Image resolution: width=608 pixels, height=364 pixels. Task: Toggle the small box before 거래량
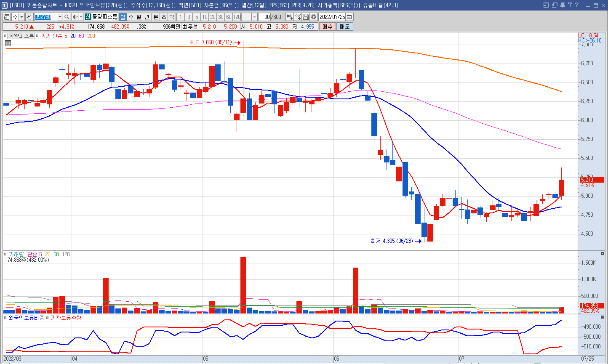pyautogui.click(x=5, y=254)
